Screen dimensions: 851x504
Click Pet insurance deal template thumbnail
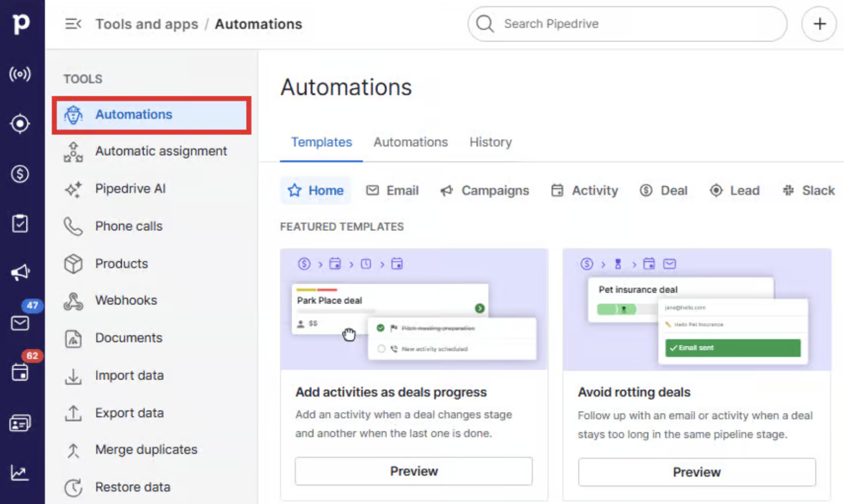tap(697, 309)
